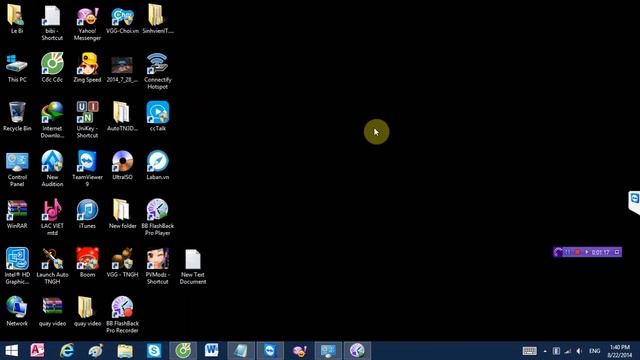The height and width of the screenshot is (360, 640).
Task: Open Connectify Hotspot shortcut
Action: click(x=158, y=71)
